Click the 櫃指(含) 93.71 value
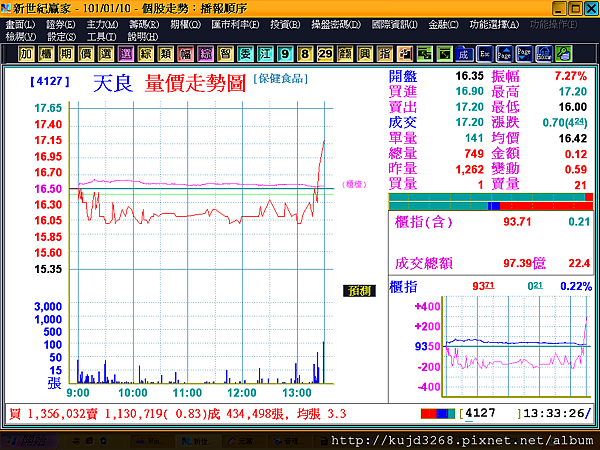The height and width of the screenshot is (450, 600). point(517,222)
